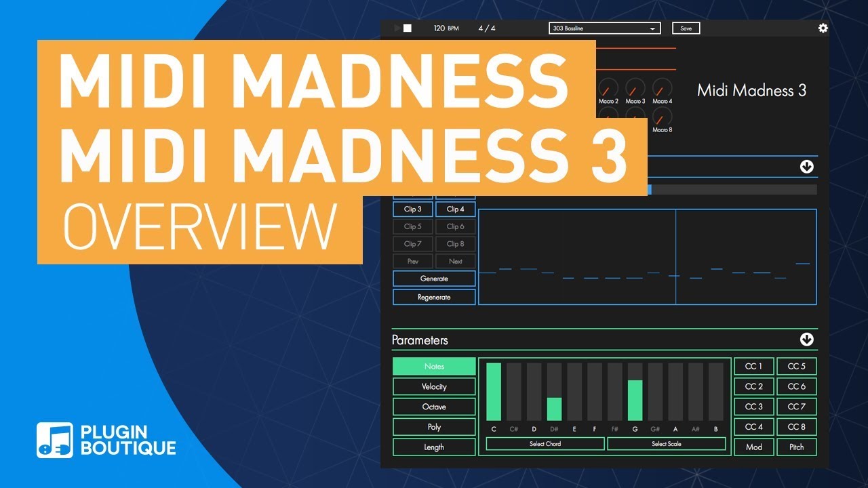Screen dimensions: 868x488
Task: Click the Macro 8 knob
Action: pyautogui.click(x=663, y=116)
